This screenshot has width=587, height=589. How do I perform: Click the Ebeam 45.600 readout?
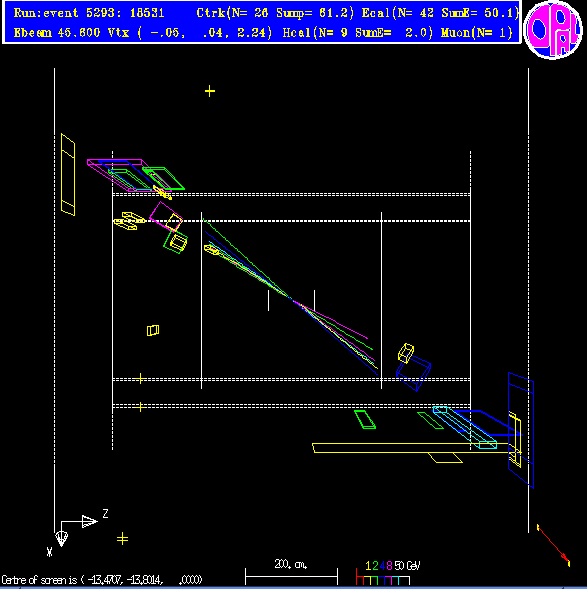(x=57, y=33)
